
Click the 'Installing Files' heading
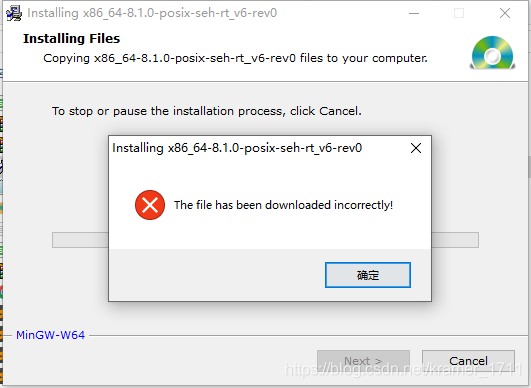pyautogui.click(x=71, y=39)
